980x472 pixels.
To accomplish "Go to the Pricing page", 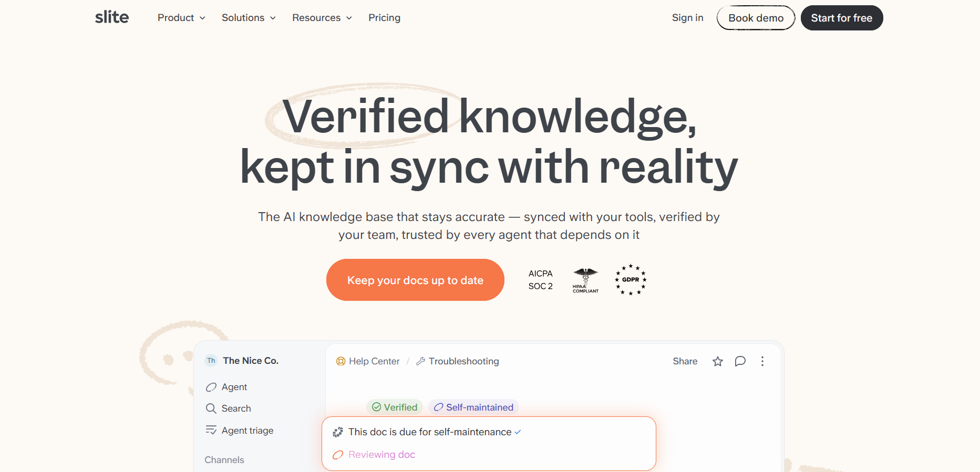I will (x=385, y=18).
